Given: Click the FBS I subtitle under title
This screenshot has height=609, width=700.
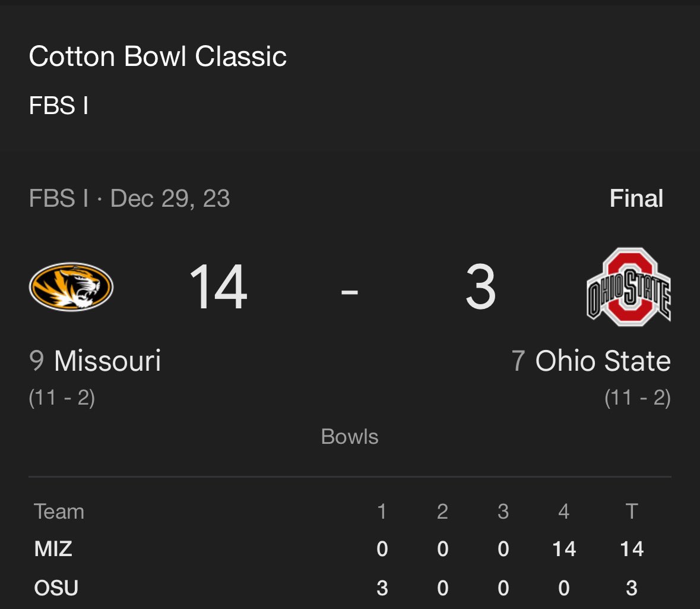Looking at the screenshot, I should coord(59,105).
